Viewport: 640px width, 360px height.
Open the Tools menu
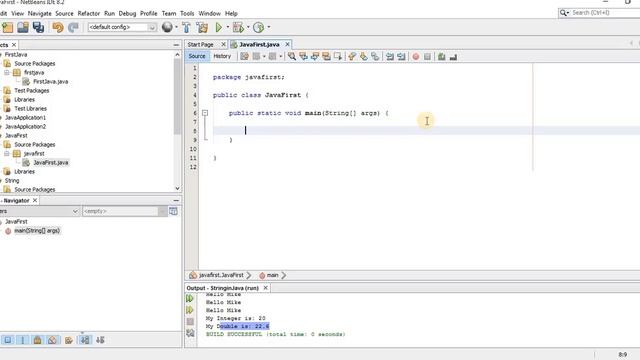tap(187, 13)
